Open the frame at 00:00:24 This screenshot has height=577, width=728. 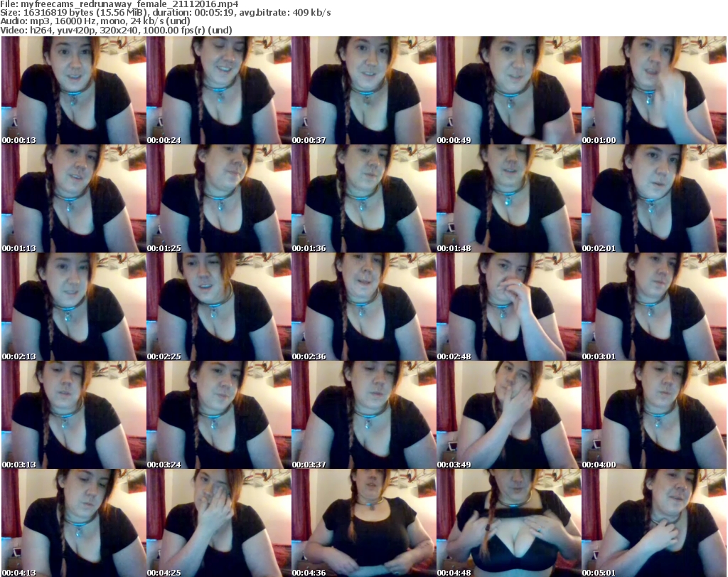pos(219,90)
